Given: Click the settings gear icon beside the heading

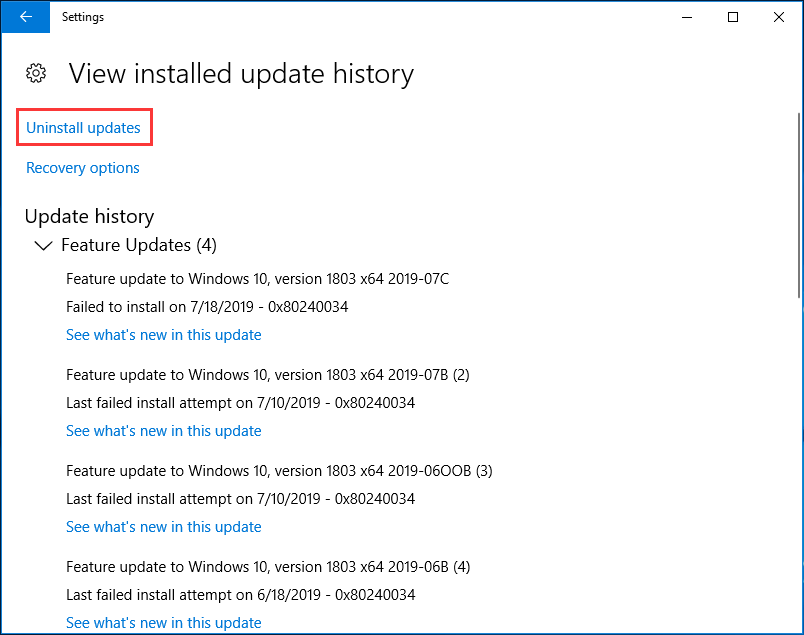Looking at the screenshot, I should [36, 73].
